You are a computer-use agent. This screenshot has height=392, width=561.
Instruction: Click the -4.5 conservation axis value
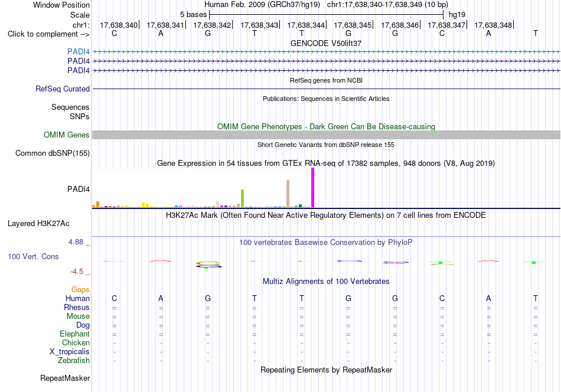coord(77,272)
